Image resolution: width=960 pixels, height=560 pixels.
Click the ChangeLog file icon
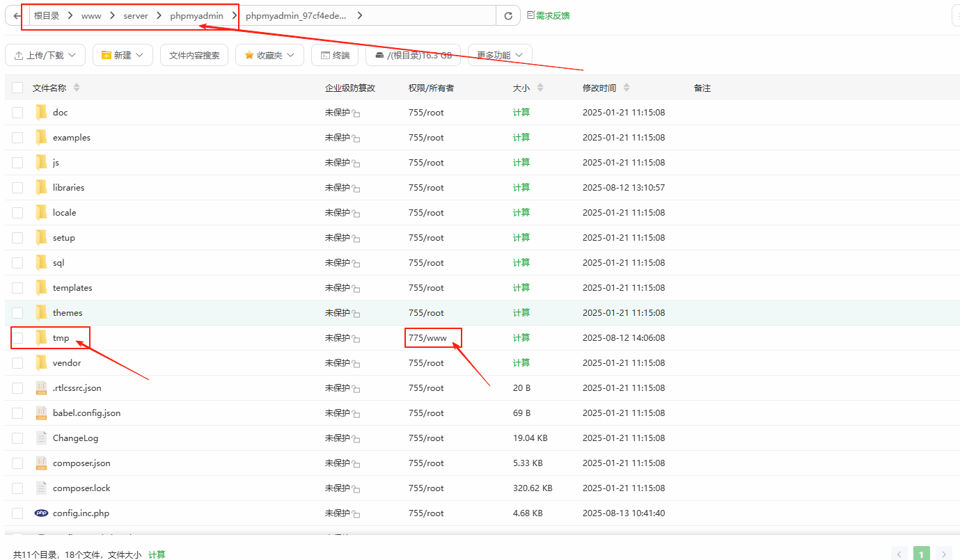[41, 438]
